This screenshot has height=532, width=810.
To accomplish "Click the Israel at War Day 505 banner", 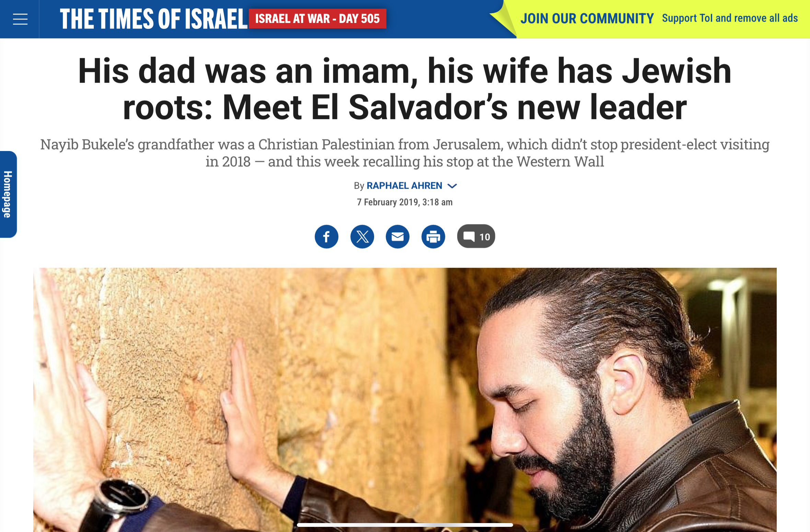I will [317, 19].
